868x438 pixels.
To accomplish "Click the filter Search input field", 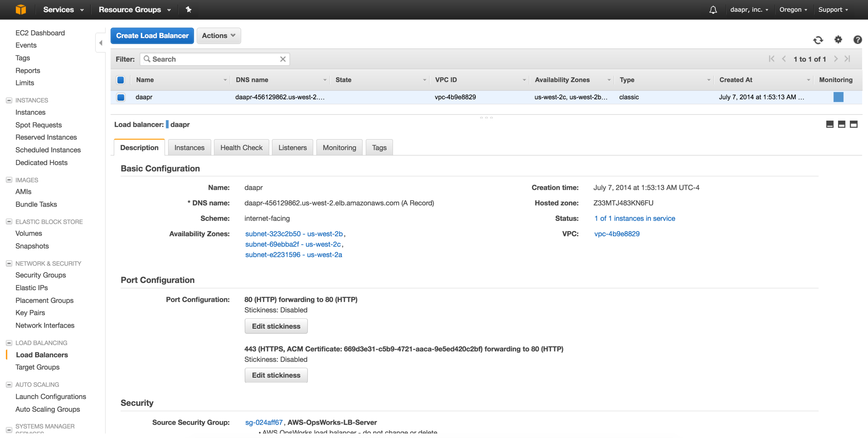I will point(215,59).
